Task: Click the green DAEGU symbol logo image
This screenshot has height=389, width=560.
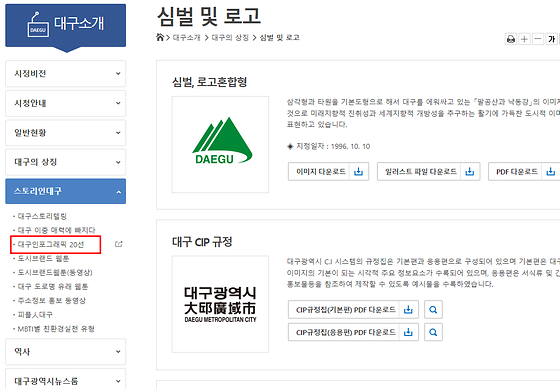Action: 220,144
